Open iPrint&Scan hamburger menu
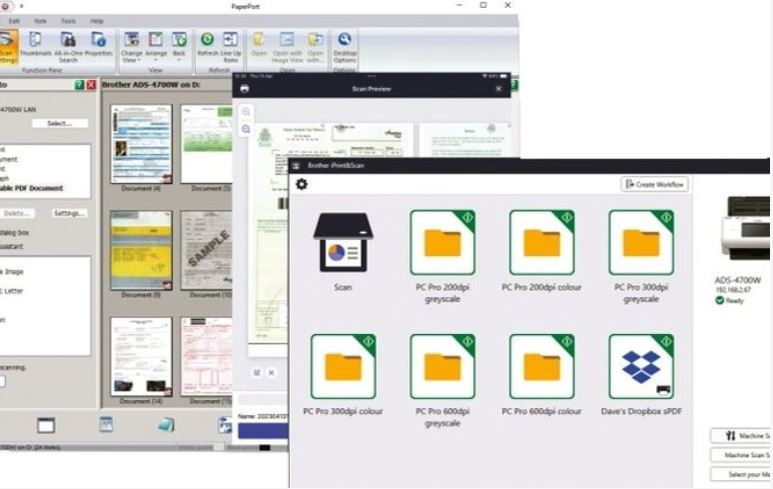This screenshot has height=489, width=773. (x=296, y=166)
